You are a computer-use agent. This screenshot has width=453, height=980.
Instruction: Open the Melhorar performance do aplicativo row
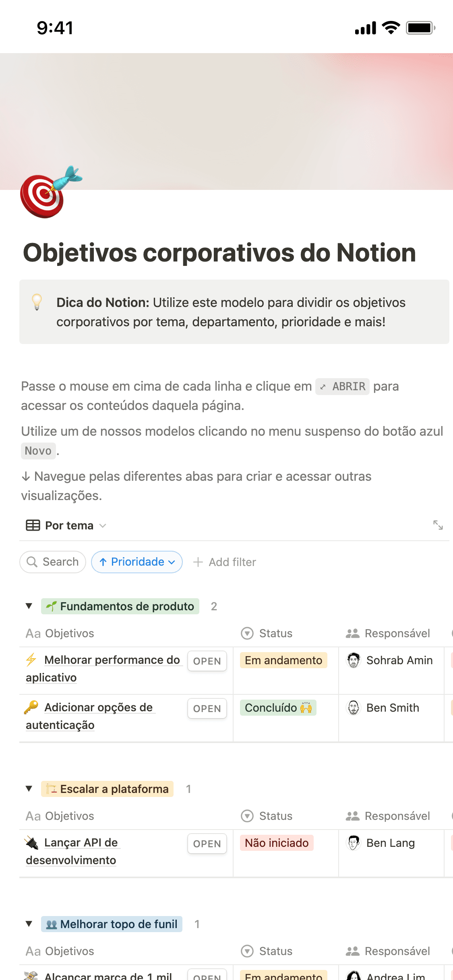click(x=207, y=661)
